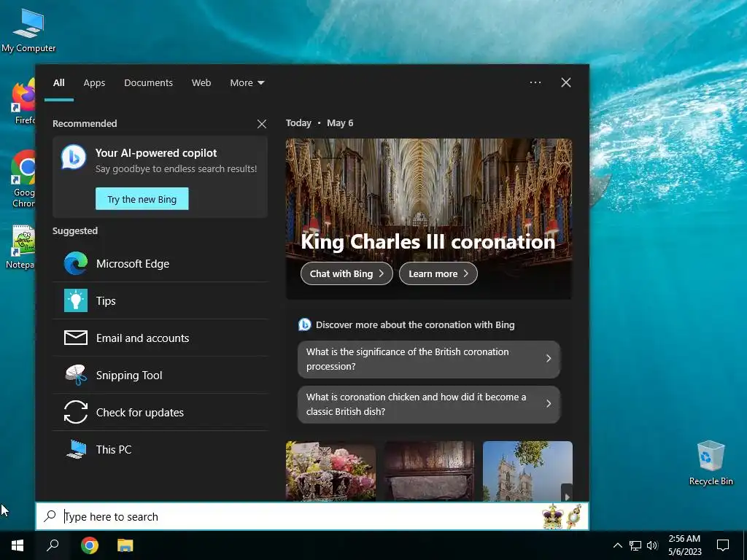The height and width of the screenshot is (560, 747).
Task: Click the taskbar search icon
Action: [53, 545]
